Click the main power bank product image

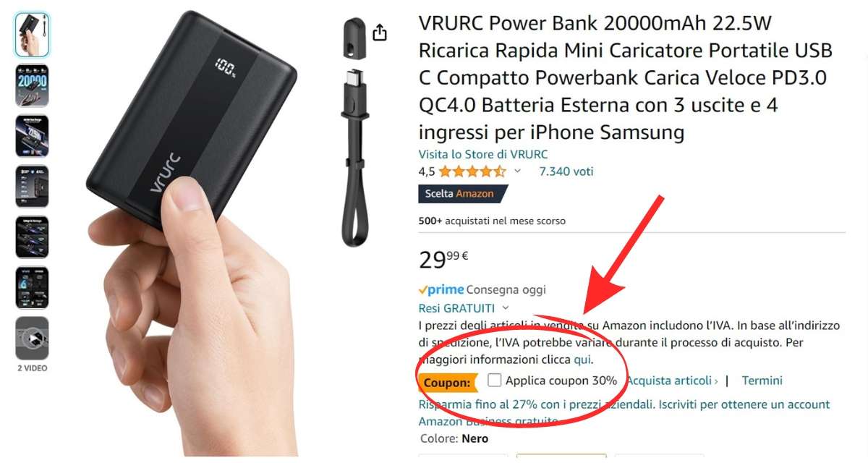coord(192,231)
